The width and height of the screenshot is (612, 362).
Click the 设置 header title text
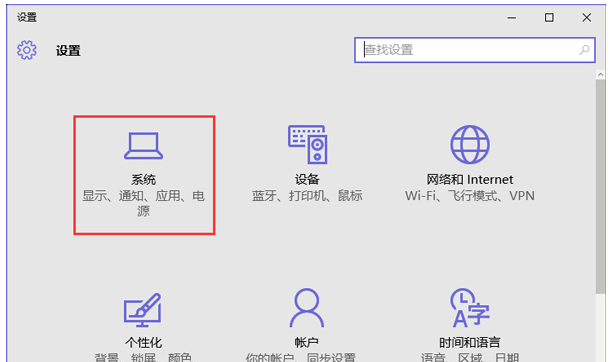(x=68, y=50)
